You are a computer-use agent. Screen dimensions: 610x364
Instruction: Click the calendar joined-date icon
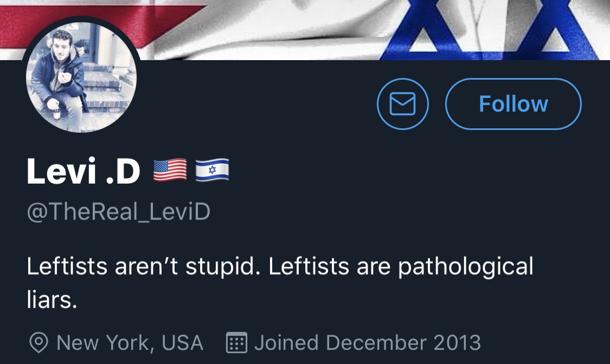pyautogui.click(x=236, y=343)
